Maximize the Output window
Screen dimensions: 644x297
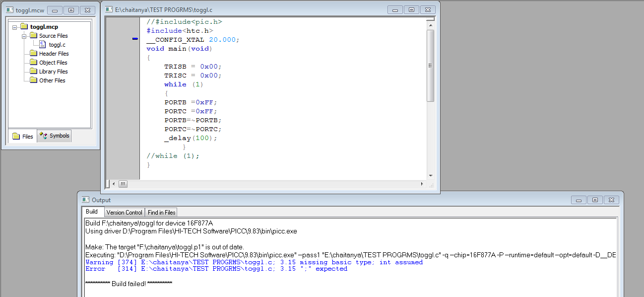[595, 200]
